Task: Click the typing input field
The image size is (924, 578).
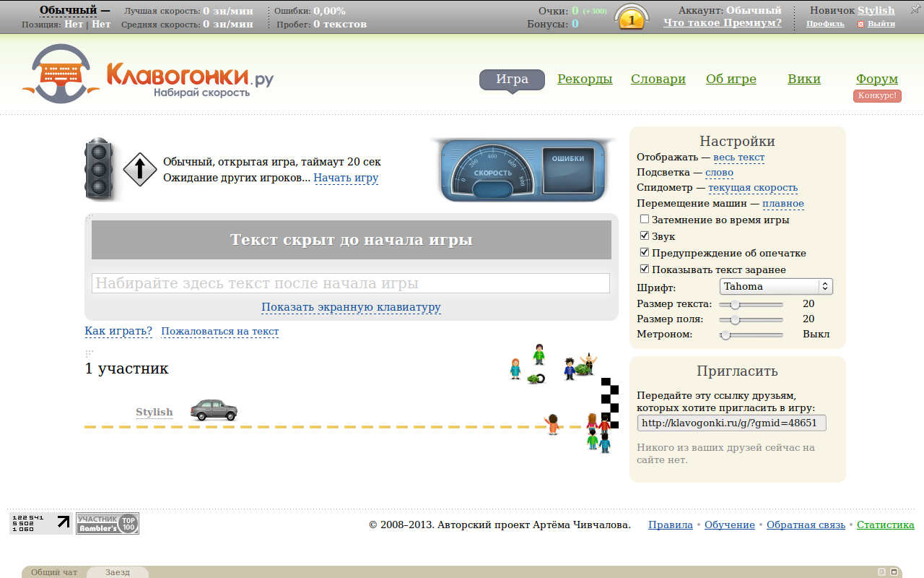Action: coord(351,283)
